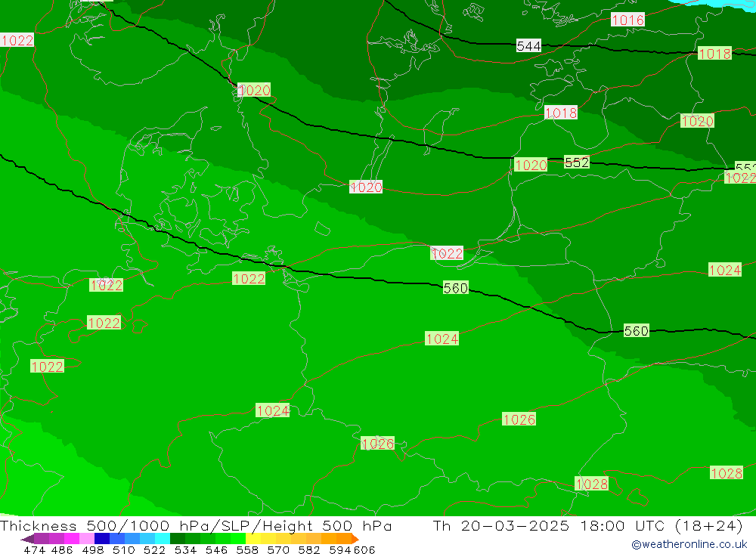756x554 pixels.
Task: Click the 560 label on the eastern contour
Action: pos(636,331)
